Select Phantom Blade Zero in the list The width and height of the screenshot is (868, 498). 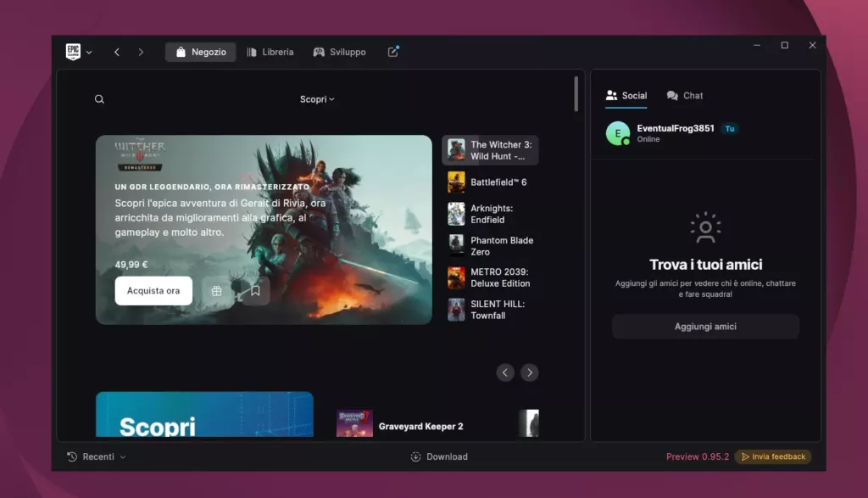pos(490,246)
